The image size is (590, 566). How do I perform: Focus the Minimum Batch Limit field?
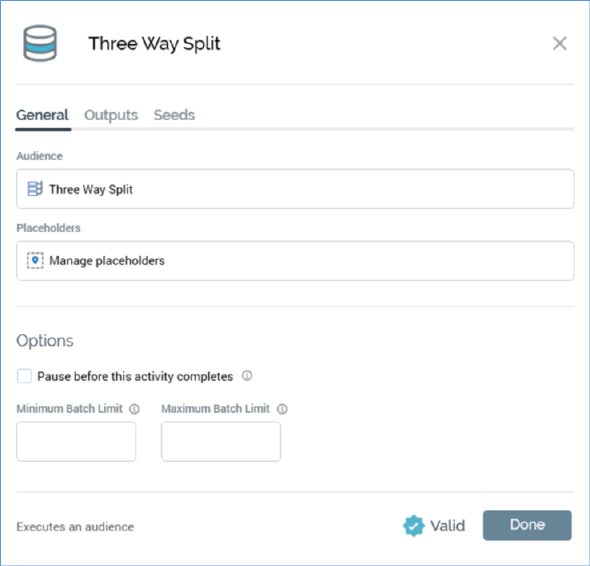click(x=76, y=441)
